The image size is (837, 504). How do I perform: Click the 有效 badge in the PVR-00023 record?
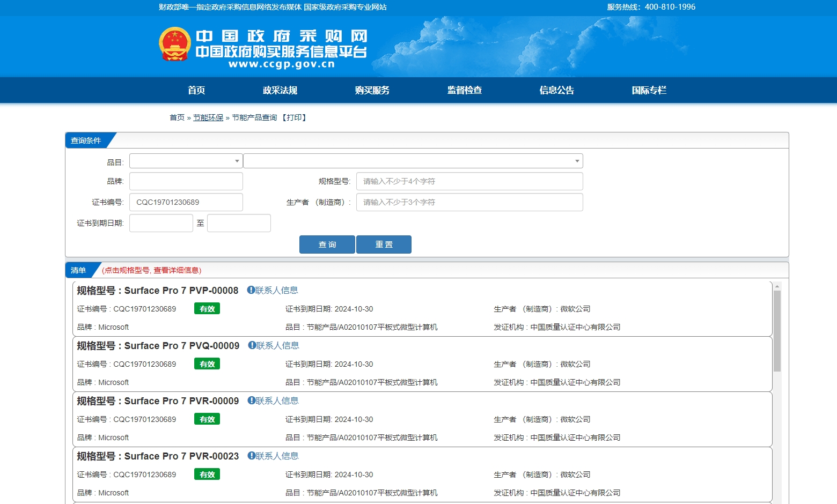tap(207, 475)
